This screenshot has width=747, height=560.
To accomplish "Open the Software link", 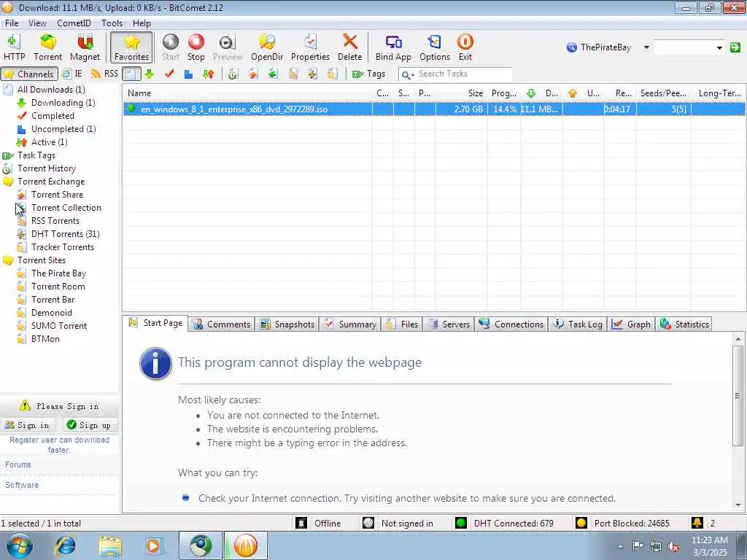I will click(x=22, y=485).
